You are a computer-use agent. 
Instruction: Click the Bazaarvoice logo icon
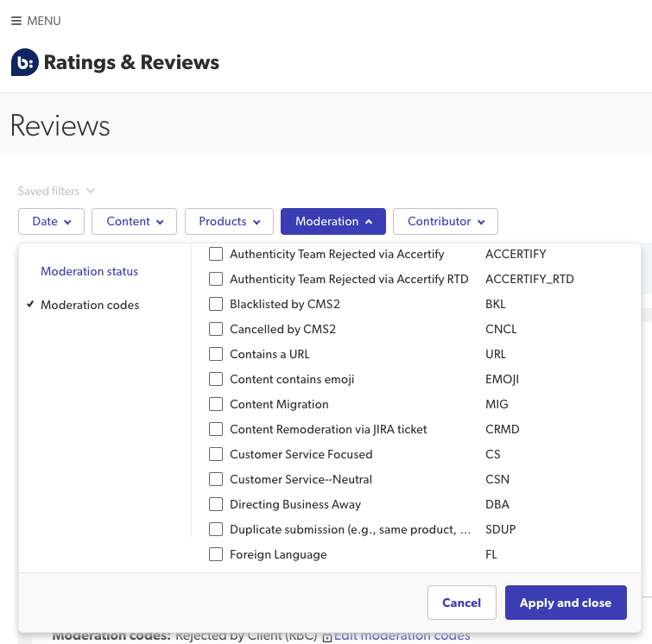coord(24,62)
